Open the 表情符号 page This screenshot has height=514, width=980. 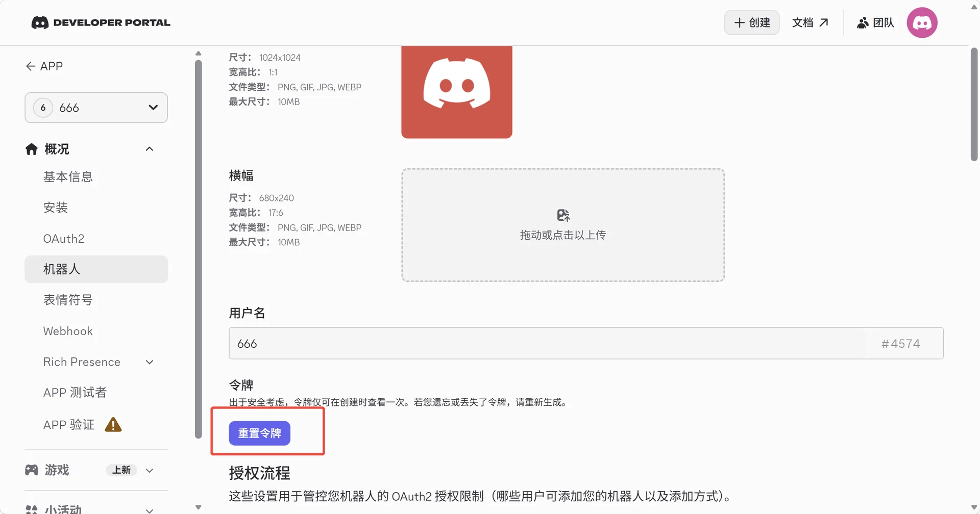(68, 300)
